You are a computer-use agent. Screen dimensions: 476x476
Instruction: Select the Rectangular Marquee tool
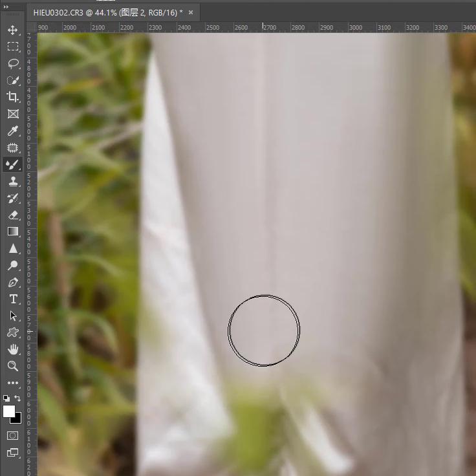tap(13, 47)
